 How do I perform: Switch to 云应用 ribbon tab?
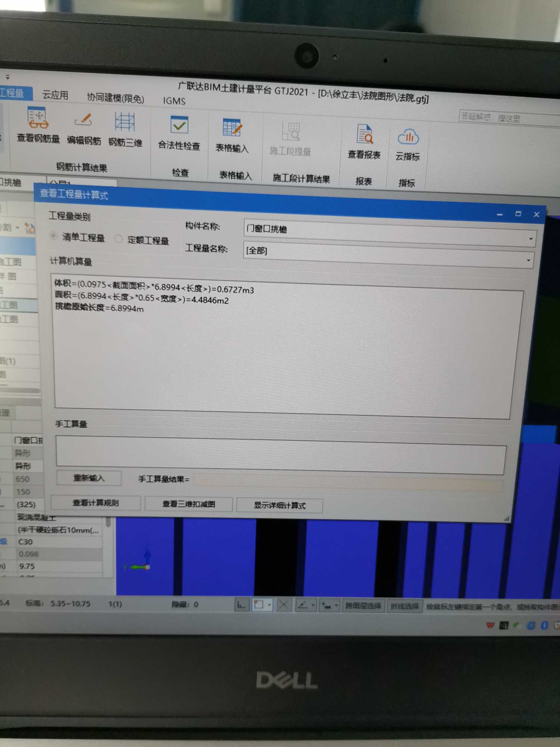click(x=55, y=95)
